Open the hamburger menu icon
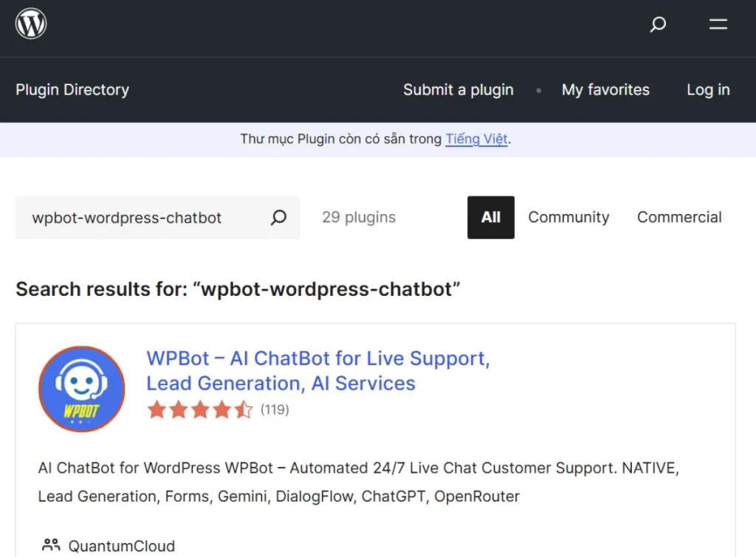756x557 pixels. (x=718, y=24)
